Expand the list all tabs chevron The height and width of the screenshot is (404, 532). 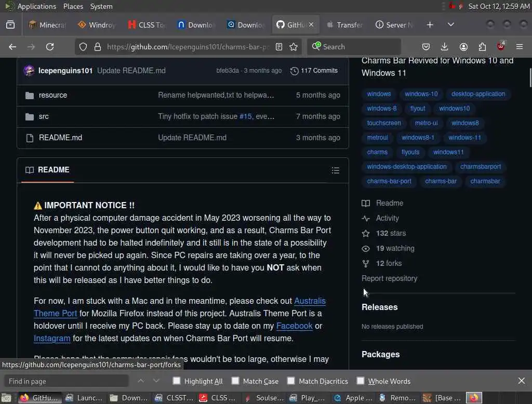tap(451, 25)
